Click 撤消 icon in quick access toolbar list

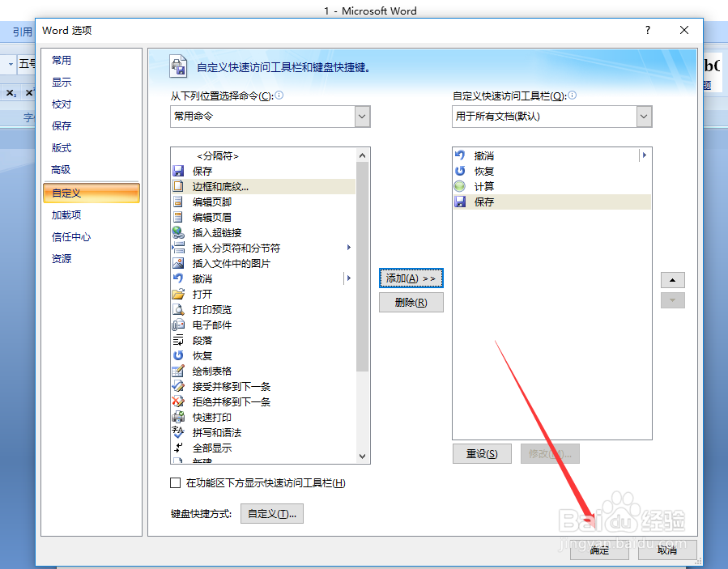460,155
